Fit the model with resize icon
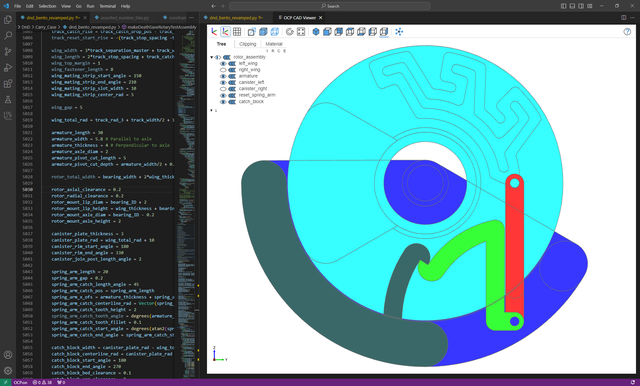The image size is (640, 386). pos(301,32)
